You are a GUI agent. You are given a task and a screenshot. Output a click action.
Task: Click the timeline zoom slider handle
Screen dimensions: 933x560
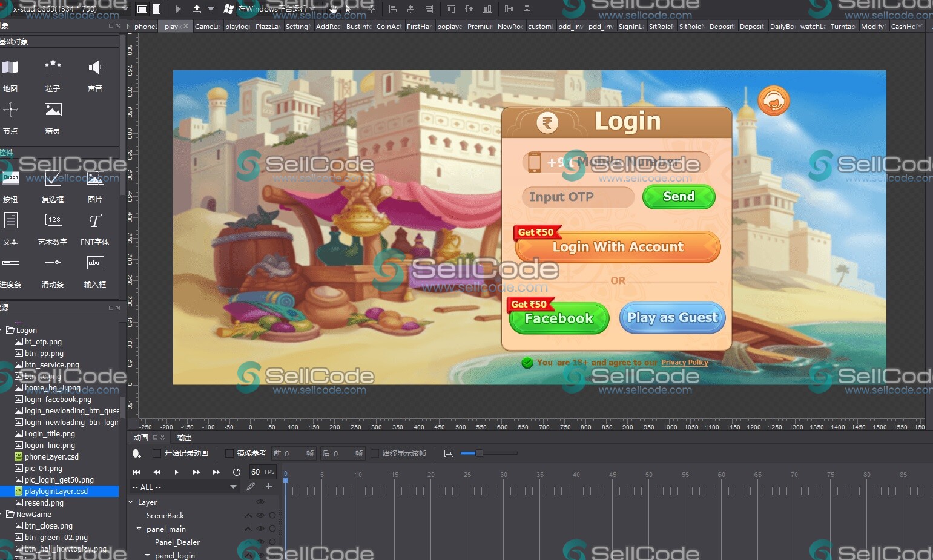pyautogui.click(x=479, y=453)
